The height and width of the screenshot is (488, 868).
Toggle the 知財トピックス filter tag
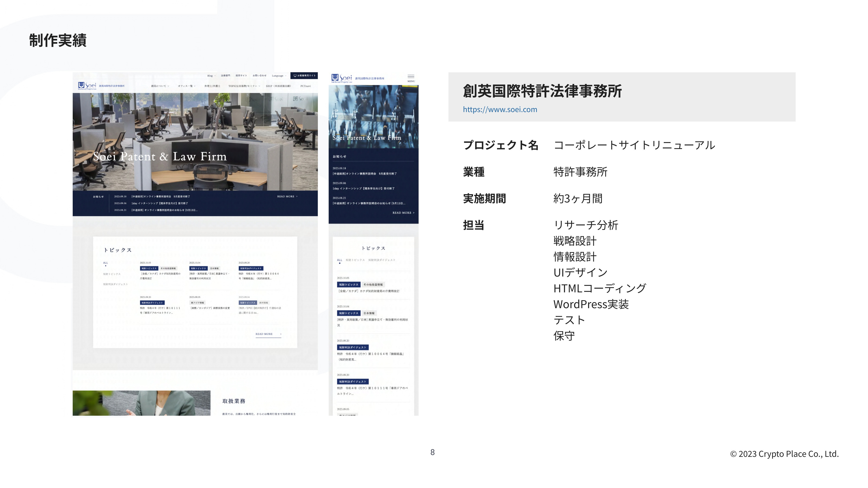(x=112, y=274)
